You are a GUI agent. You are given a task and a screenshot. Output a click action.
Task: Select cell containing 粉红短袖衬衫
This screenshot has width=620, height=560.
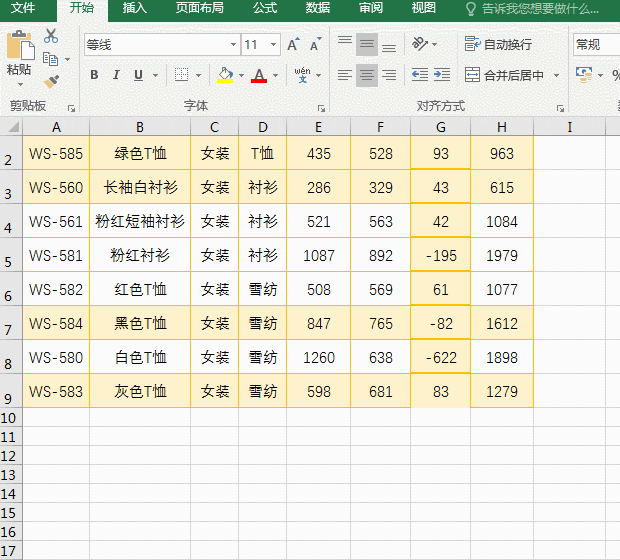pos(140,221)
